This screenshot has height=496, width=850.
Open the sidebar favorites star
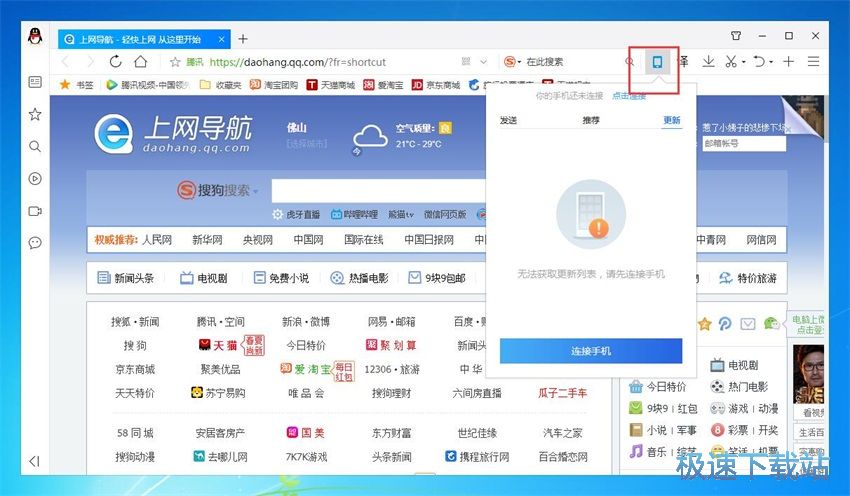tap(35, 114)
